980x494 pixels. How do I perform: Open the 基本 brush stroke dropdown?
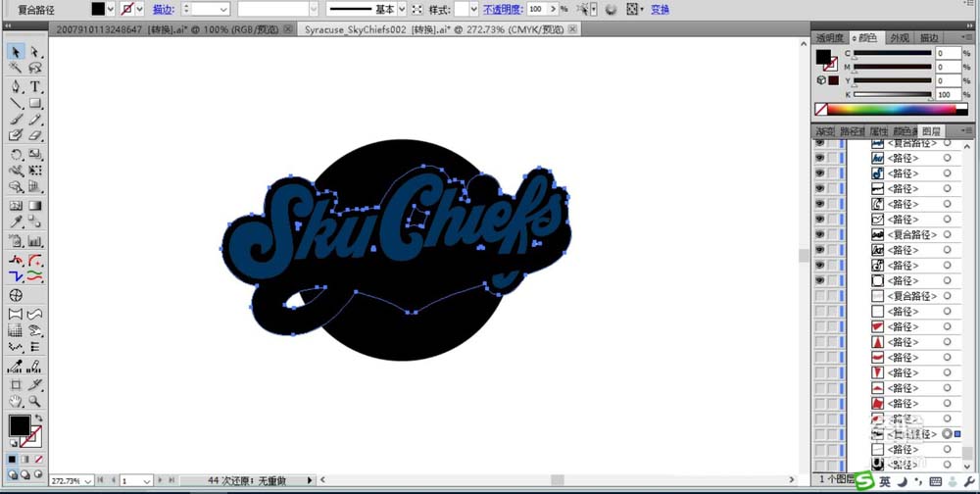point(401,10)
